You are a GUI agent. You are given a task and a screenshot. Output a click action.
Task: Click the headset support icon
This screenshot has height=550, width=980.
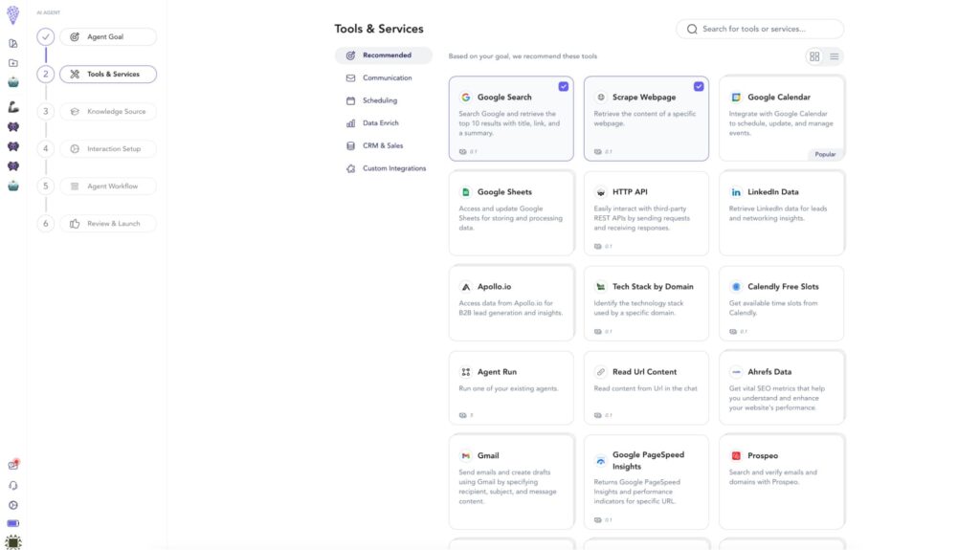click(13, 486)
